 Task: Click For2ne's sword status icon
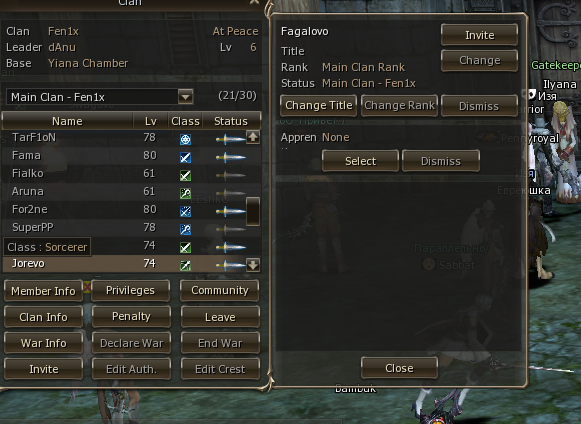point(230,212)
